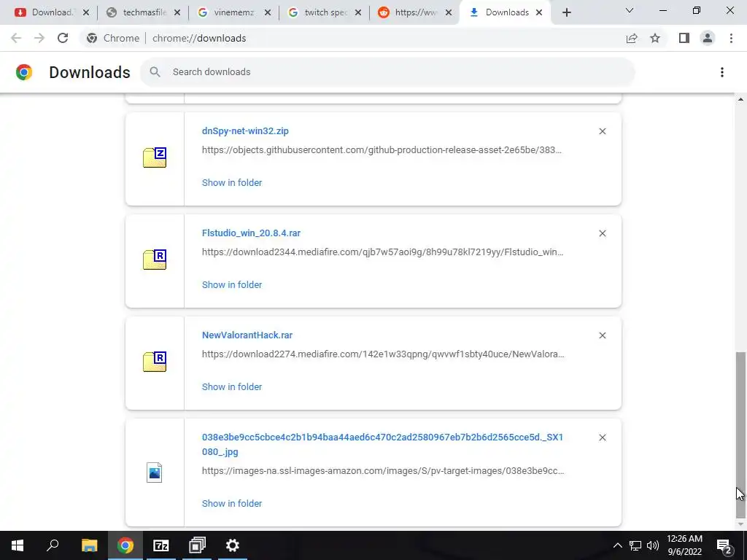Click the scrollbar up arrow
747x560 pixels.
740,99
